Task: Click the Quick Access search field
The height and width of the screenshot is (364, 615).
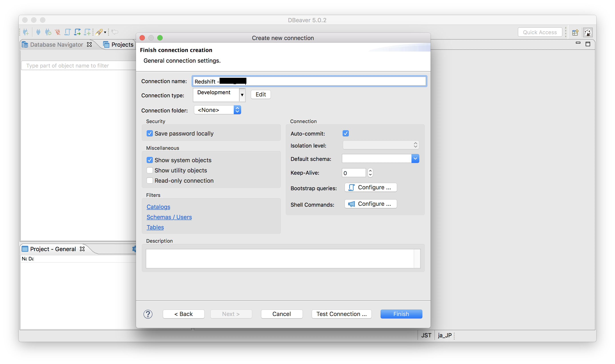Action: (x=540, y=32)
